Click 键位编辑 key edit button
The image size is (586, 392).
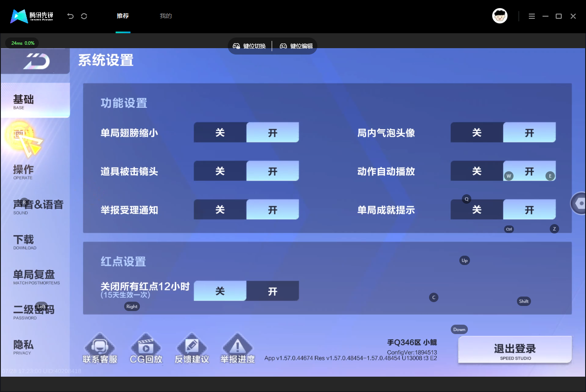(296, 46)
